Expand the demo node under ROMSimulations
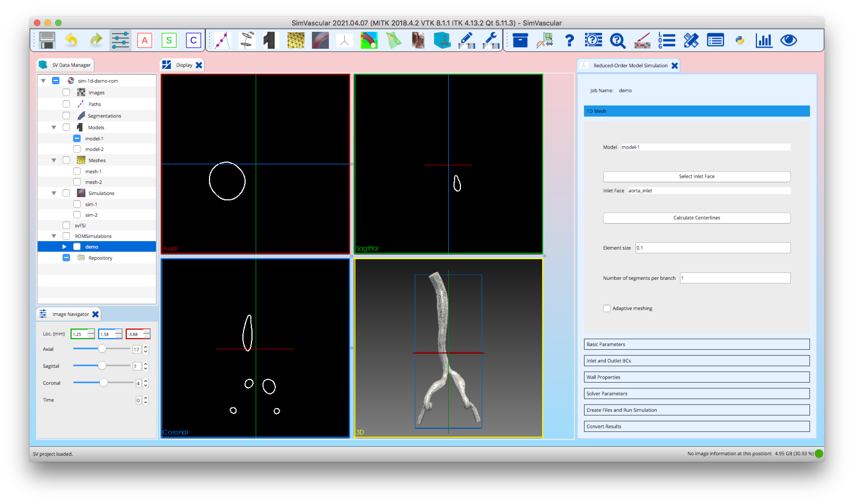Screen dimensions: 854x504 [64, 246]
